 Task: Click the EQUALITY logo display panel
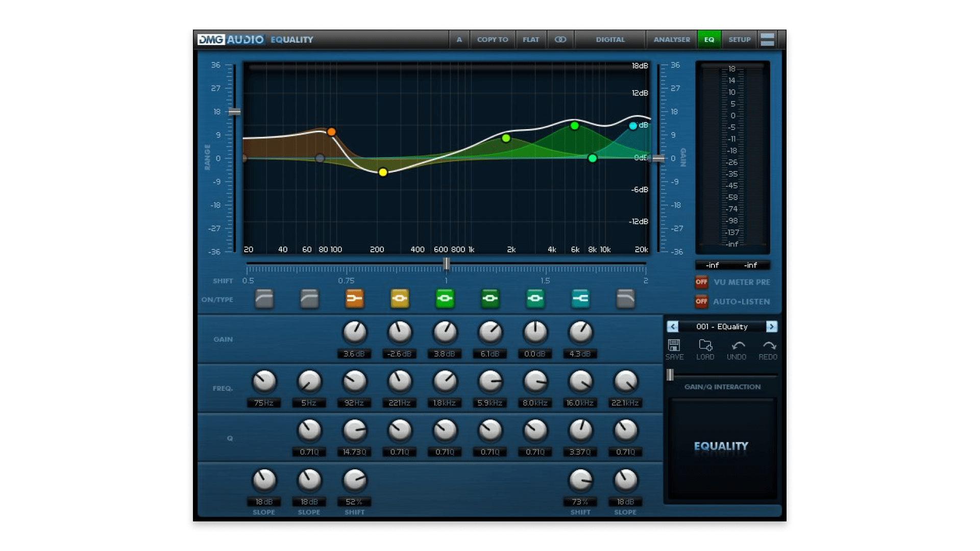pos(722,448)
